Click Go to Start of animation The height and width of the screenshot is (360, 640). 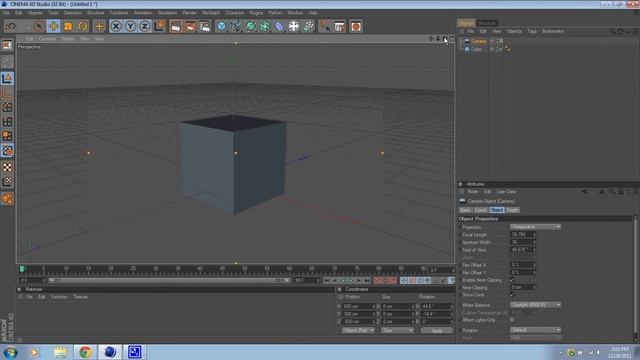click(327, 280)
